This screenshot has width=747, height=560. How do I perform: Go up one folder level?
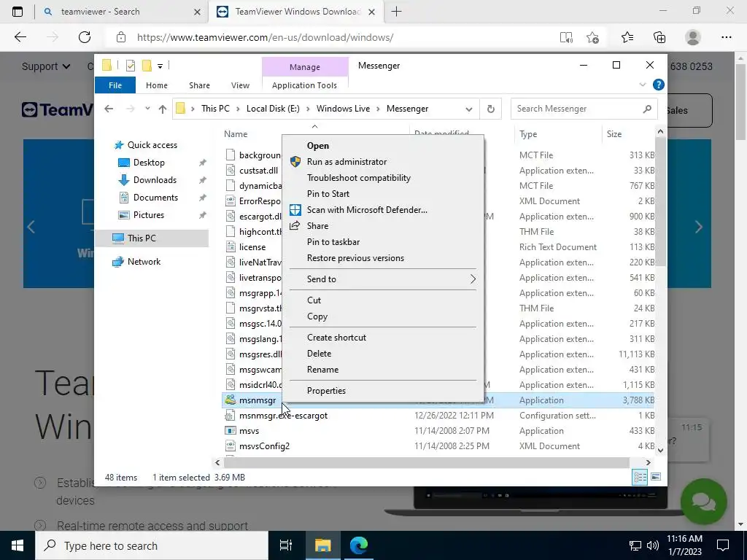[x=163, y=109]
